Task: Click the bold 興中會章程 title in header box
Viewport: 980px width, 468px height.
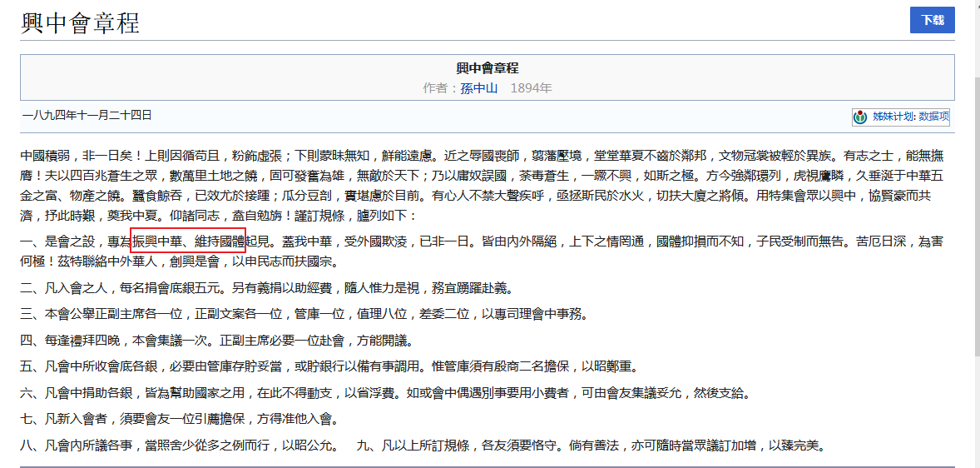Action: (488, 68)
